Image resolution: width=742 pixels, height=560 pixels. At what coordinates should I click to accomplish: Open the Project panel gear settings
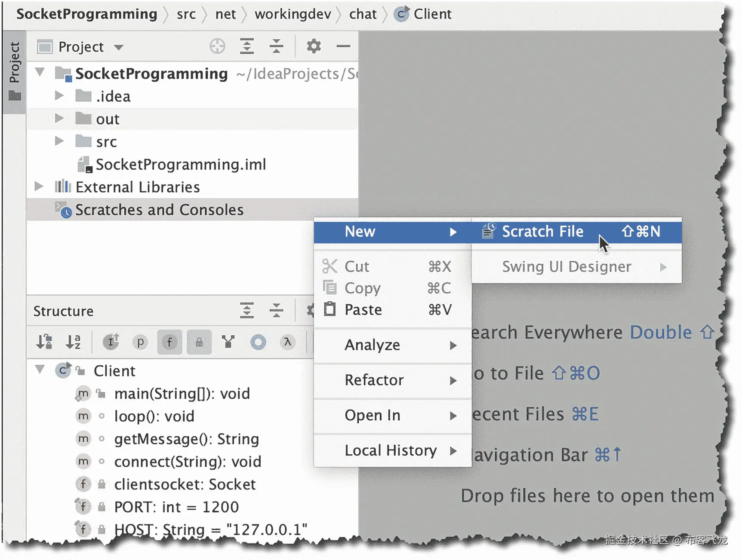click(x=314, y=46)
